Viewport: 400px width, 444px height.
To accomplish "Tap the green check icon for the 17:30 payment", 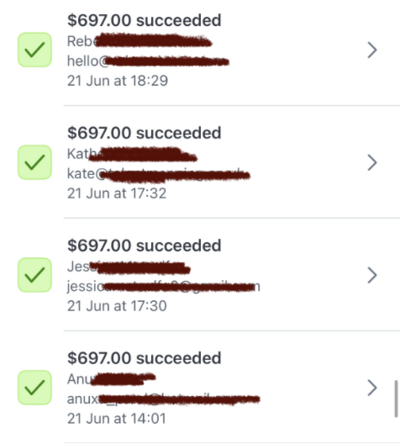I will pos(35,275).
